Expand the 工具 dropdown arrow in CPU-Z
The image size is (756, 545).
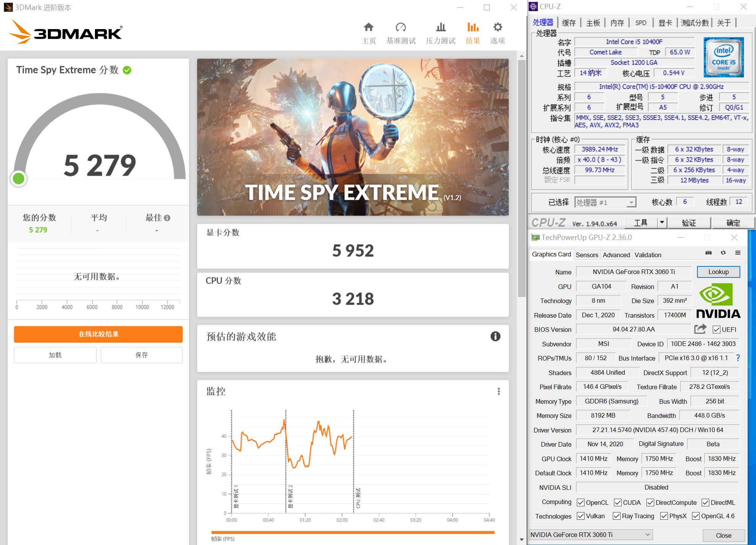pyautogui.click(x=662, y=222)
